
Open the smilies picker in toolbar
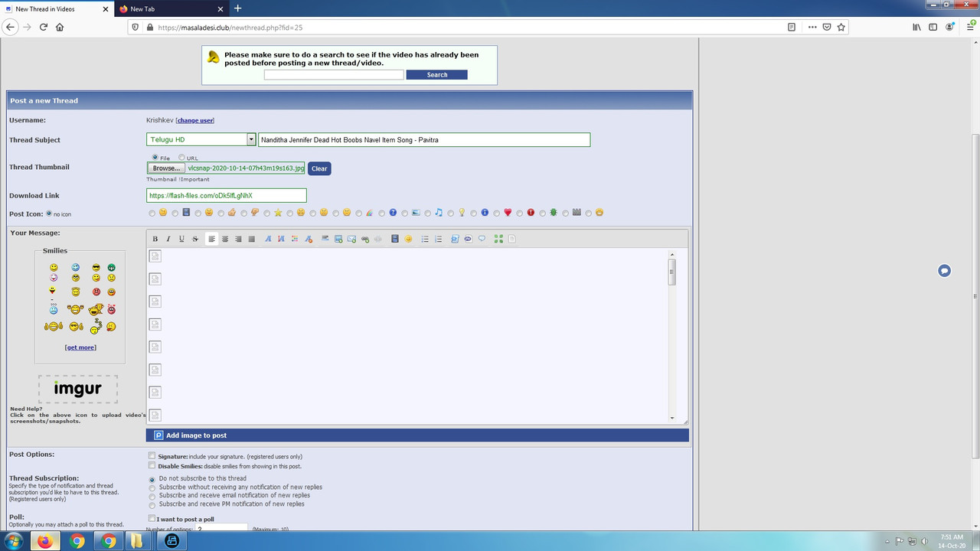pyautogui.click(x=408, y=239)
